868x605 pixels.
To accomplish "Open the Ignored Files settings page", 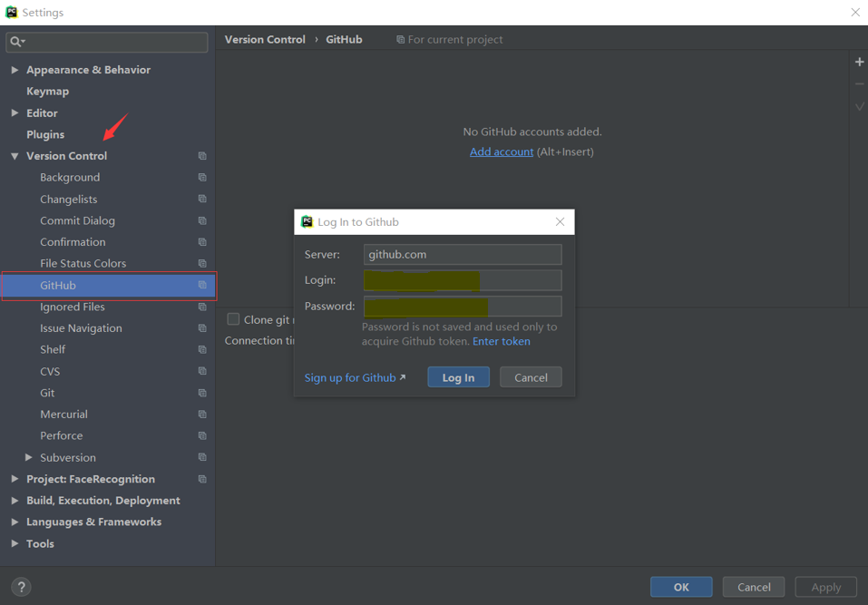I will point(72,307).
